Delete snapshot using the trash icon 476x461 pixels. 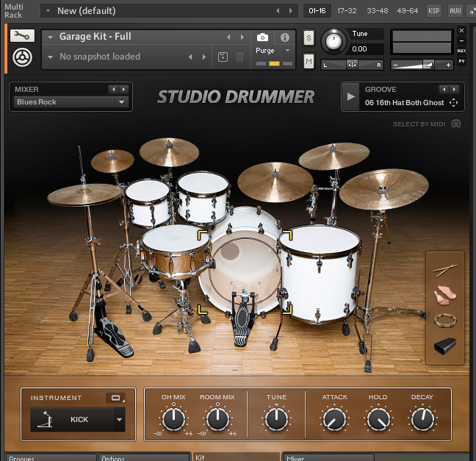point(239,57)
